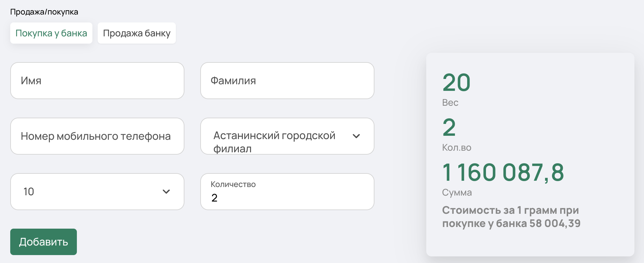Screen dimensions: 644x263
Task: Switch to Продажа банку tab
Action: 137,33
